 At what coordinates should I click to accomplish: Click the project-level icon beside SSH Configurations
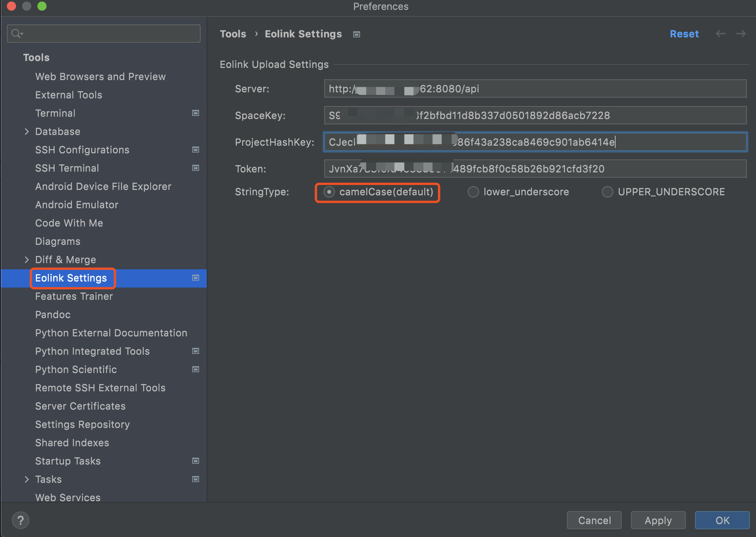[196, 150]
